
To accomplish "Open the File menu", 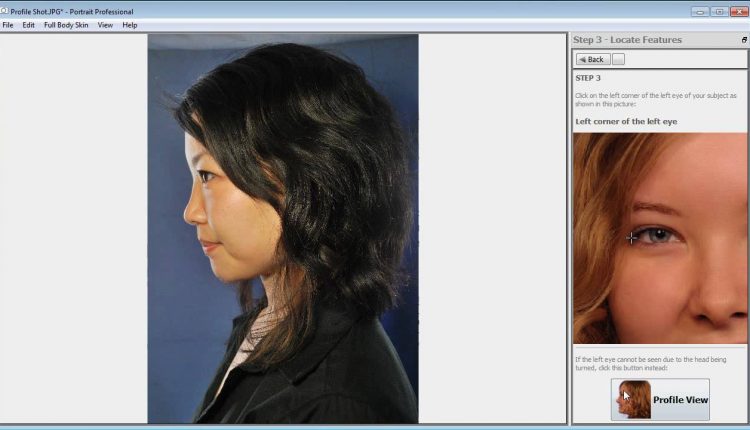I will point(8,25).
